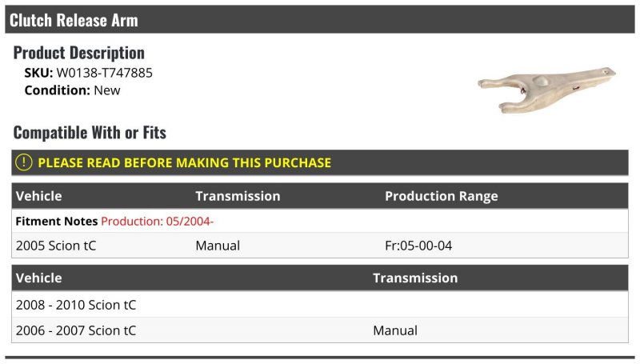Select the SKU number W0138-T747885
The image size is (640, 364).
tap(104, 73)
